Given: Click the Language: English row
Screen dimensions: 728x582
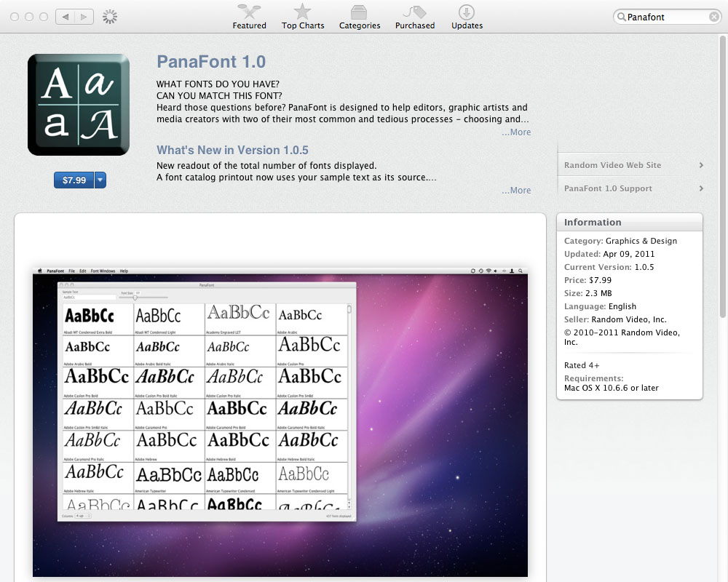Looking at the screenshot, I should point(600,306).
